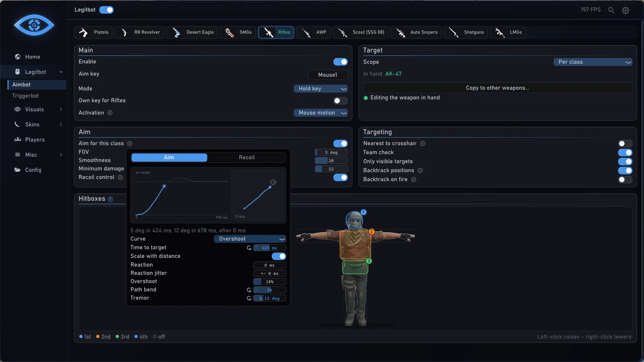
Task: Click the Hitboxes help question icon
Action: pos(111,199)
